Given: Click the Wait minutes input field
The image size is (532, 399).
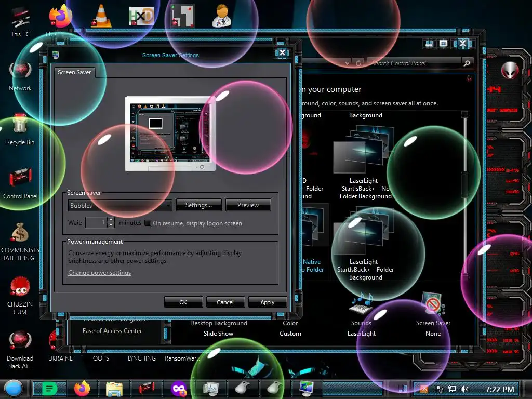Looking at the screenshot, I should (x=96, y=222).
